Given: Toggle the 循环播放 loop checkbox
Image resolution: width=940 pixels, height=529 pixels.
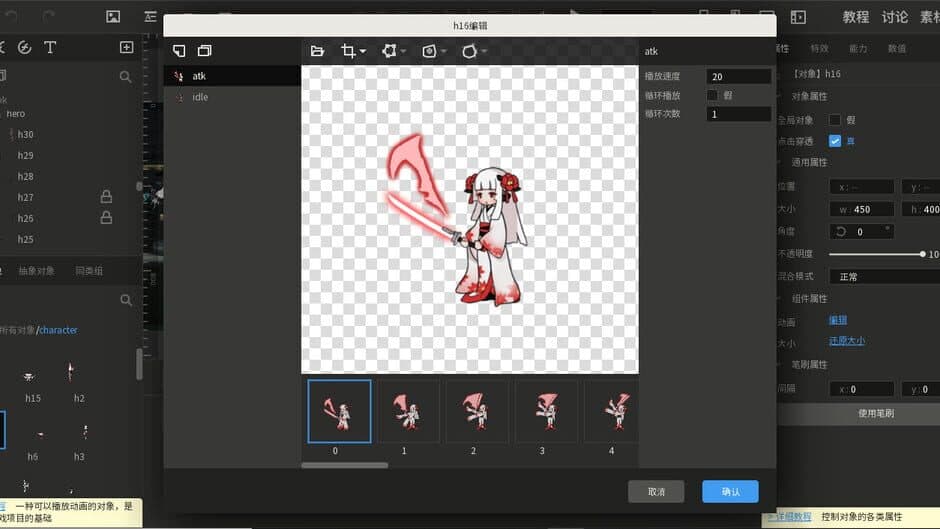Looking at the screenshot, I should pyautogui.click(x=712, y=95).
